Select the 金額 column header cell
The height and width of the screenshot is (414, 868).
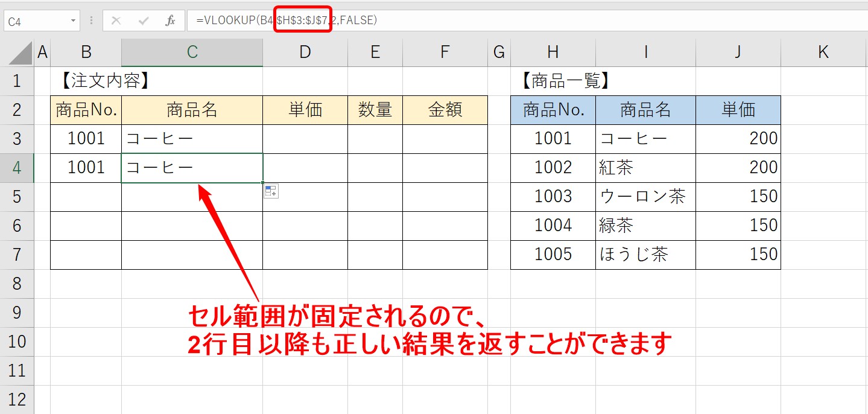(x=445, y=110)
